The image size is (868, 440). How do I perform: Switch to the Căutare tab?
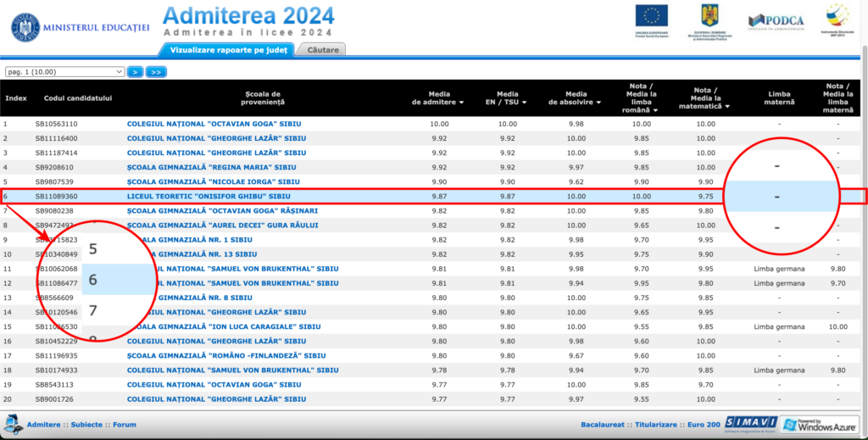(x=321, y=50)
